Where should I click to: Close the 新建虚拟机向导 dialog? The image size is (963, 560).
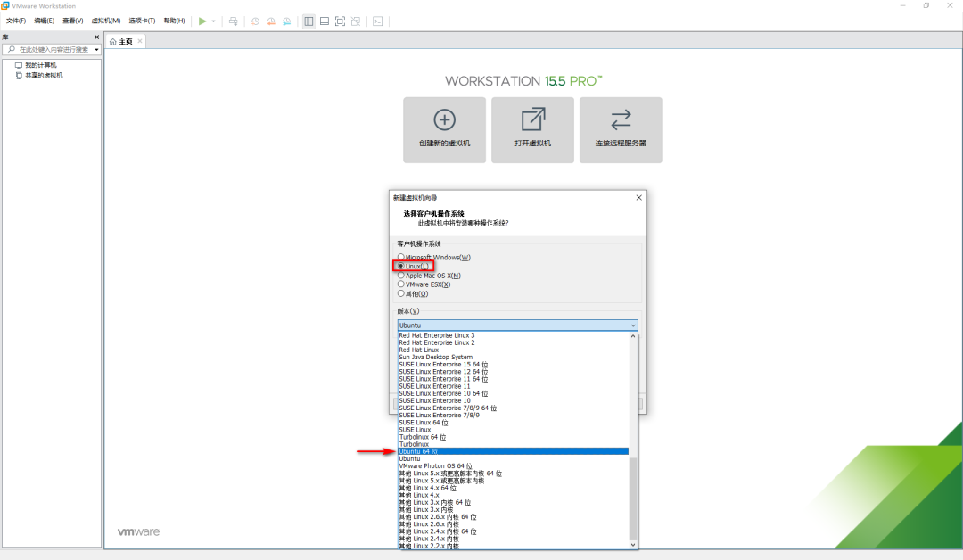[x=638, y=198]
